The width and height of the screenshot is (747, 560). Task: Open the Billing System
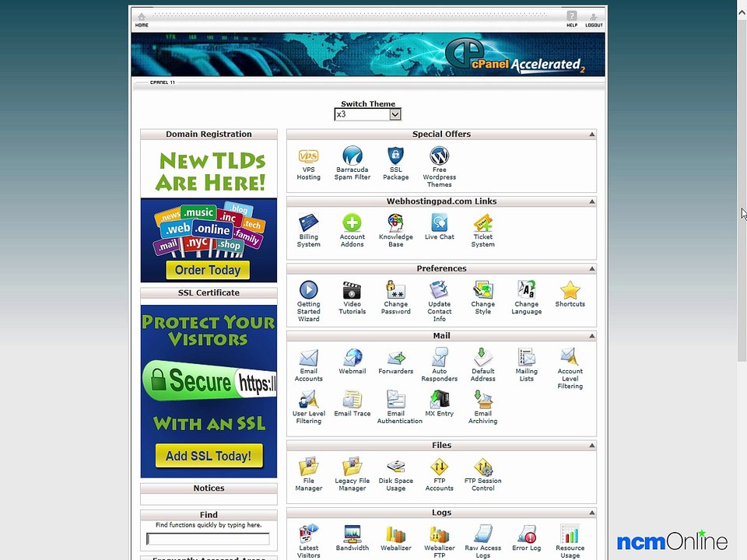pyautogui.click(x=308, y=232)
